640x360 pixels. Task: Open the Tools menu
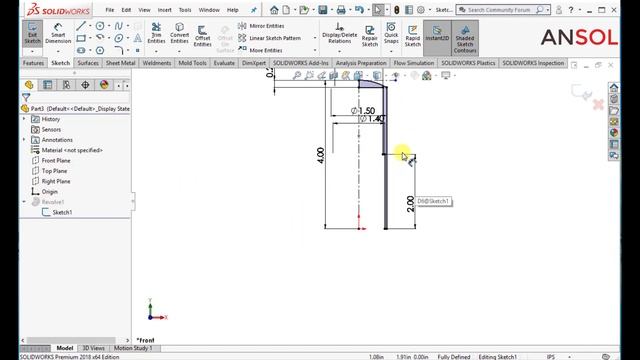[185, 10]
